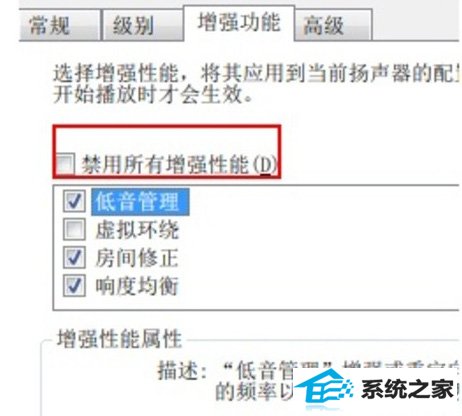Click the 禁用所有增强性能(D) label text
Viewport: 462px width, 416px height.
179,164
